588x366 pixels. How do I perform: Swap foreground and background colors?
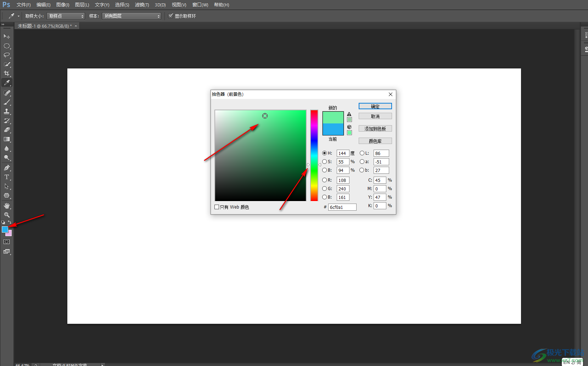pos(10,222)
